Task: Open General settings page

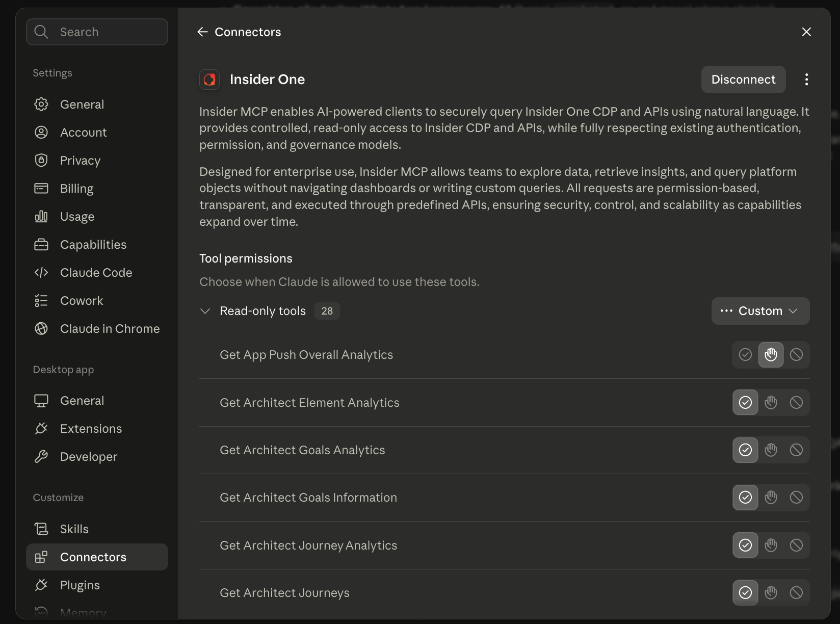Action: [97, 104]
